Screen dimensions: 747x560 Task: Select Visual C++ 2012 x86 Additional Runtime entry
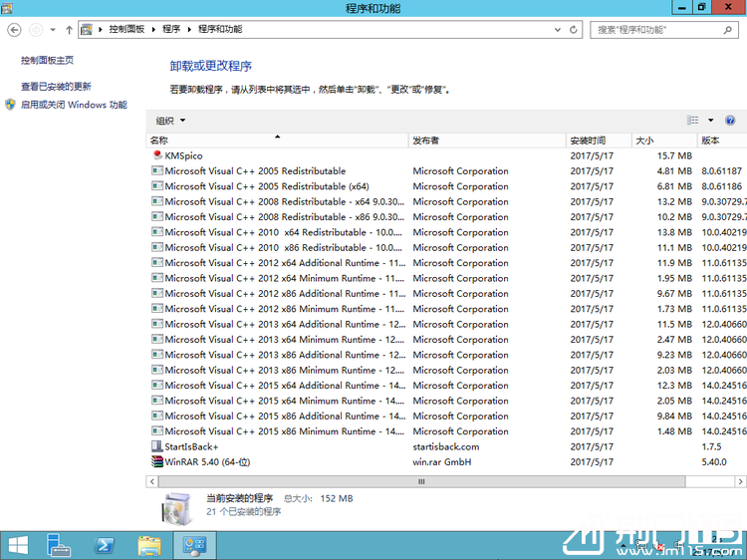pos(446,293)
